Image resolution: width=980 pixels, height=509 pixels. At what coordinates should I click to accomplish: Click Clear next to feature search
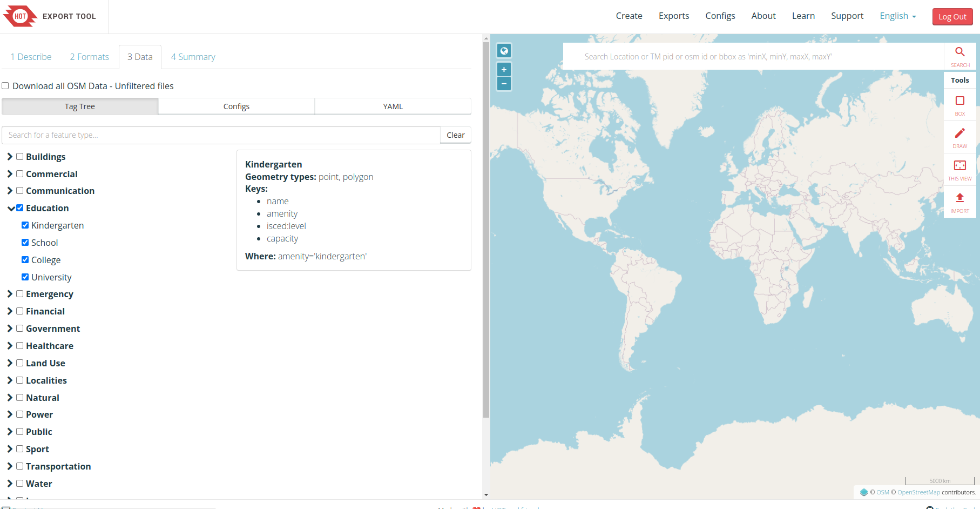click(455, 135)
